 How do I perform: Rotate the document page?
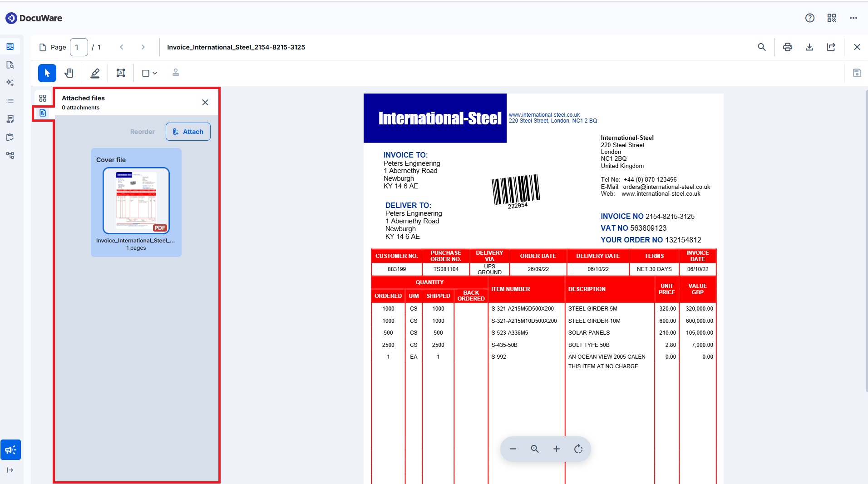578,449
